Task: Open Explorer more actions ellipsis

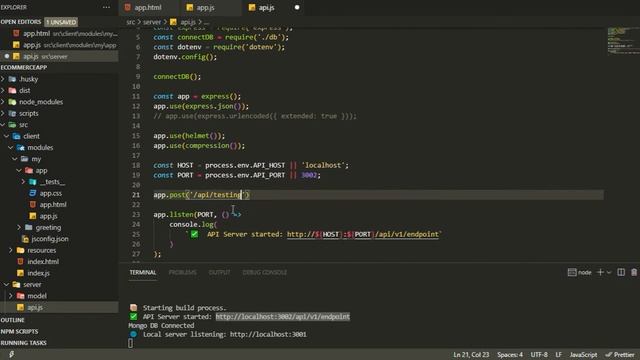Action: 107,7
